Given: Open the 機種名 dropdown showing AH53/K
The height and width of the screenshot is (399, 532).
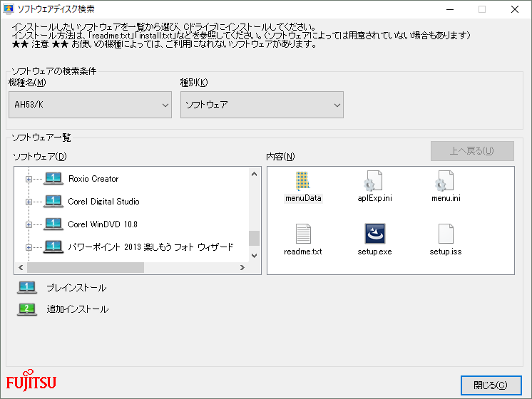Looking at the screenshot, I should tap(91, 105).
